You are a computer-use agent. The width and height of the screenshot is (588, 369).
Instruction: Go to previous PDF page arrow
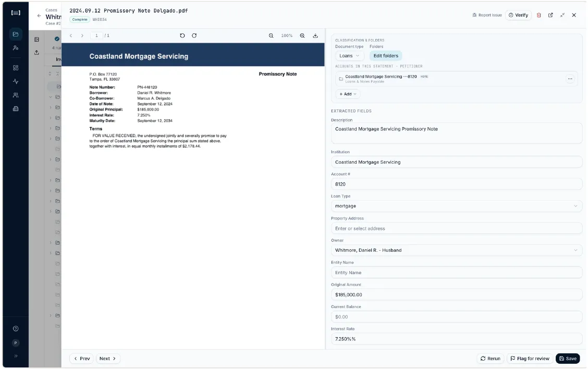tap(71, 35)
